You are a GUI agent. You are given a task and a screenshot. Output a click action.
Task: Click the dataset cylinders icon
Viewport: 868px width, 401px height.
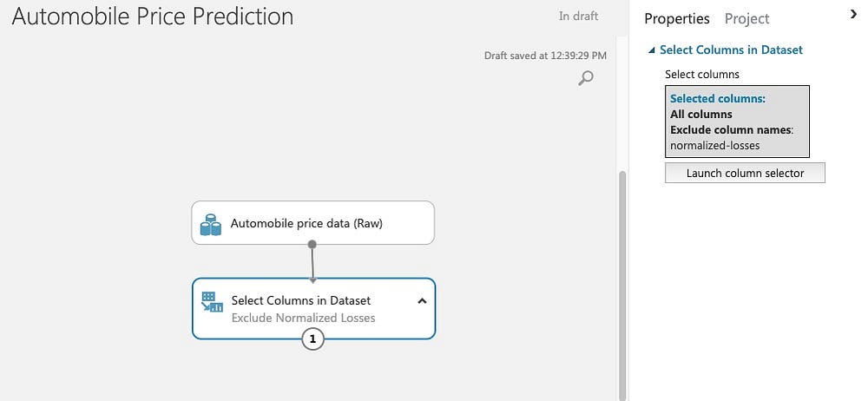tap(210, 225)
